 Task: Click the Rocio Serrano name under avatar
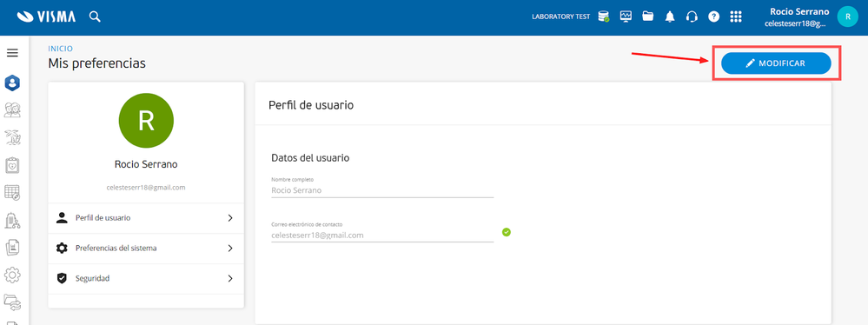point(146,164)
